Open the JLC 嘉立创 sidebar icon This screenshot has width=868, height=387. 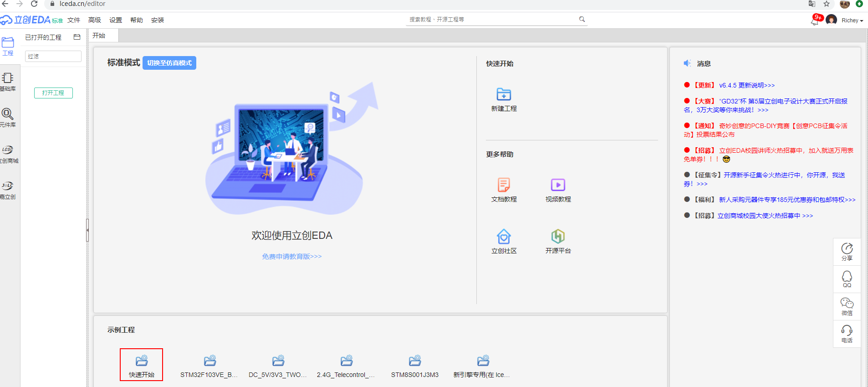coord(8,190)
